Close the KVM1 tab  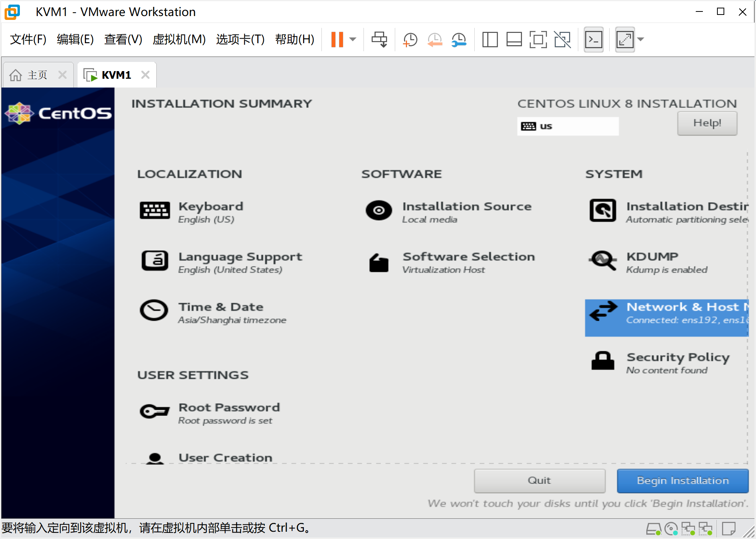[145, 75]
